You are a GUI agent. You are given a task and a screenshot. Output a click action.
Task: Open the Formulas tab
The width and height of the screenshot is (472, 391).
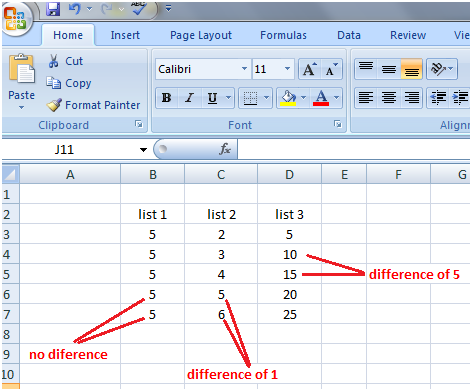coord(283,35)
